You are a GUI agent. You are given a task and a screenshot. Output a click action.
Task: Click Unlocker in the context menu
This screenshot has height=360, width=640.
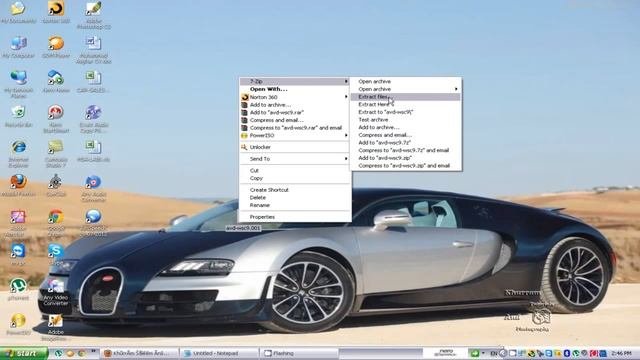click(x=295, y=147)
